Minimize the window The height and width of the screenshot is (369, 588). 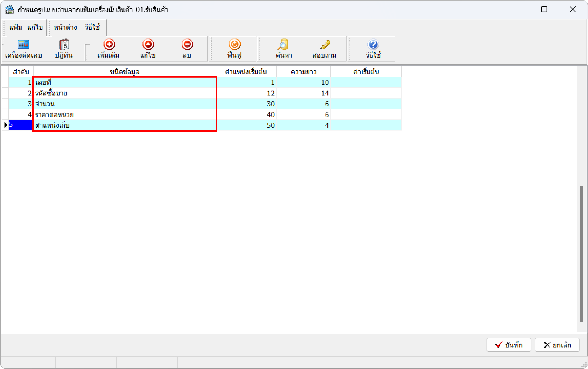pyautogui.click(x=515, y=9)
